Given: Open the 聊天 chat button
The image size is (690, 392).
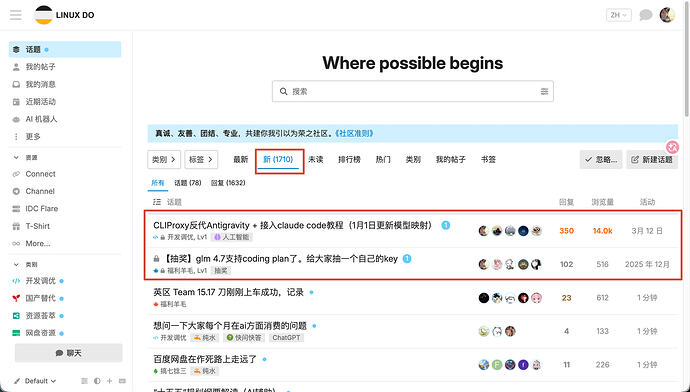Looking at the screenshot, I should click(69, 353).
